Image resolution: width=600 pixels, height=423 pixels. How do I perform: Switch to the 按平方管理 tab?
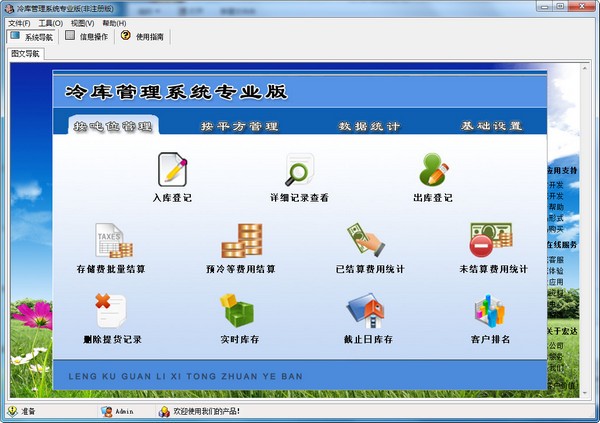coord(240,126)
